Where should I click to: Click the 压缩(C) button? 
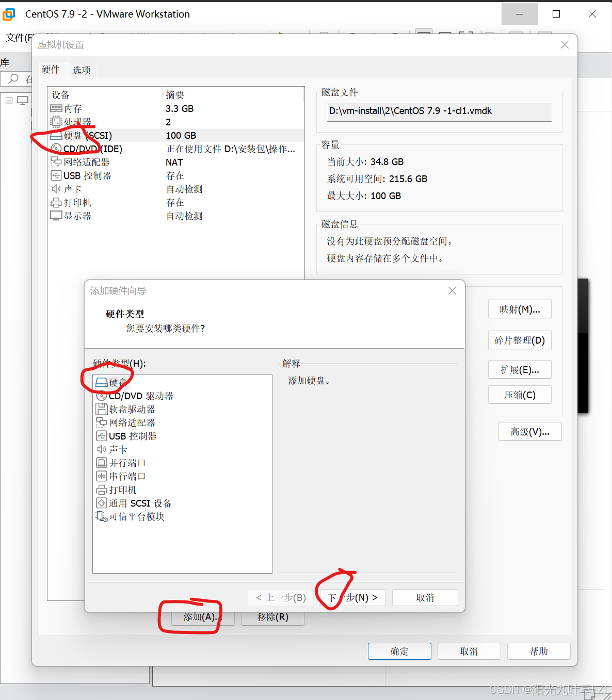pos(520,395)
